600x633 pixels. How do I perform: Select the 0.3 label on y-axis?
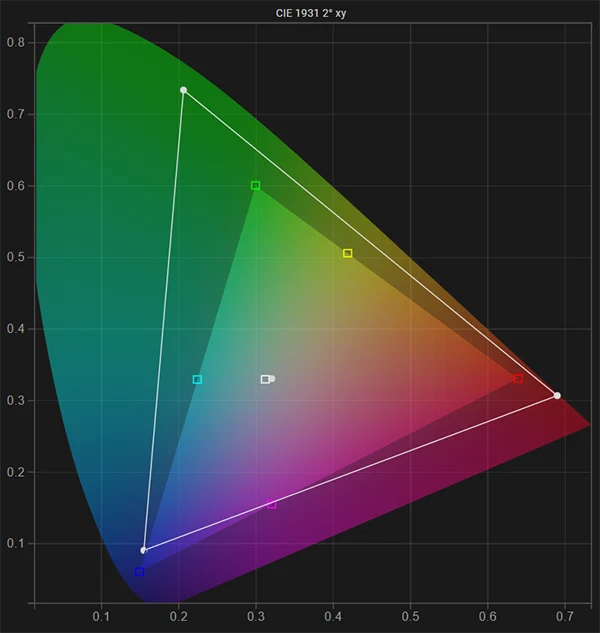pos(16,401)
